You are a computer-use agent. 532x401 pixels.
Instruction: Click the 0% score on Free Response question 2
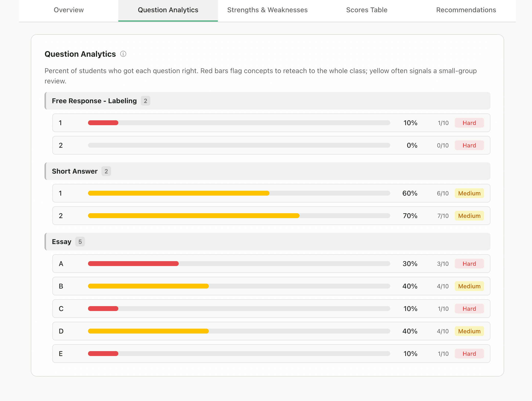pos(412,145)
